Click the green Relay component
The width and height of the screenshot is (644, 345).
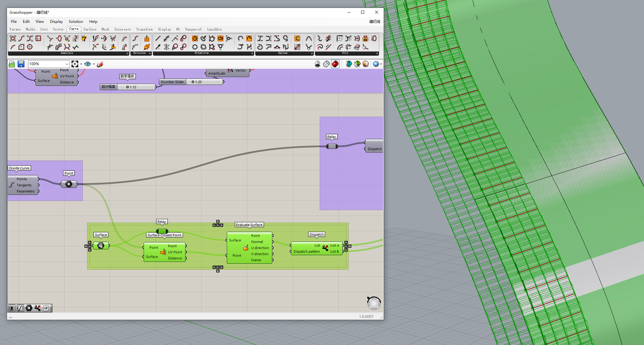pos(162,231)
